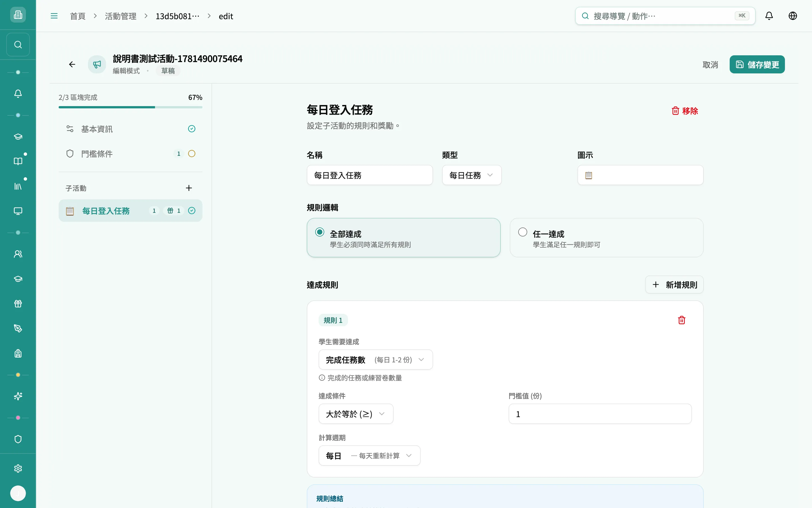Open the sidebar users icon
812x508 pixels.
tap(18, 254)
